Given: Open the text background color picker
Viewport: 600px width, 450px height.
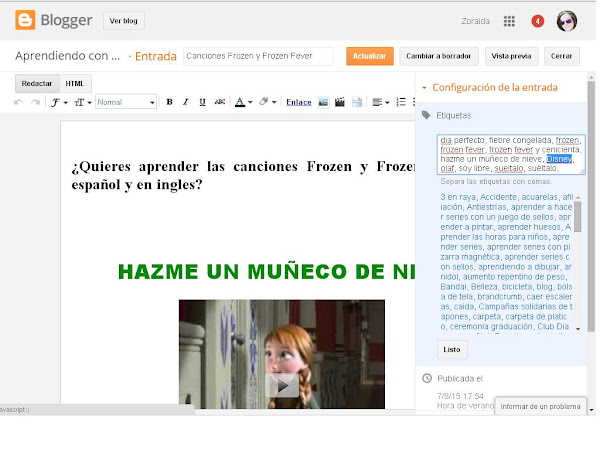Looking at the screenshot, I should [267, 102].
